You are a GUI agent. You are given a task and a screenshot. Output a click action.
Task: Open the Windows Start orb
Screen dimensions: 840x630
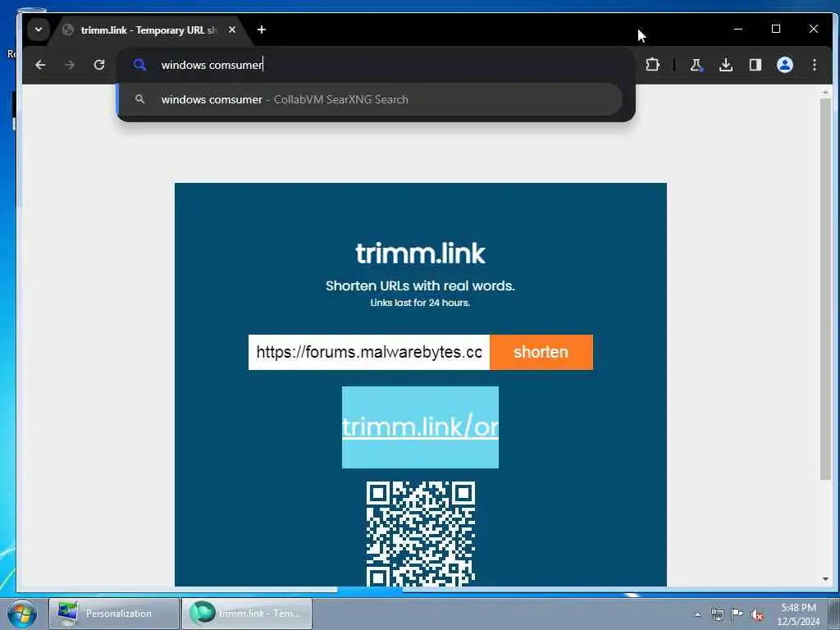(22, 614)
